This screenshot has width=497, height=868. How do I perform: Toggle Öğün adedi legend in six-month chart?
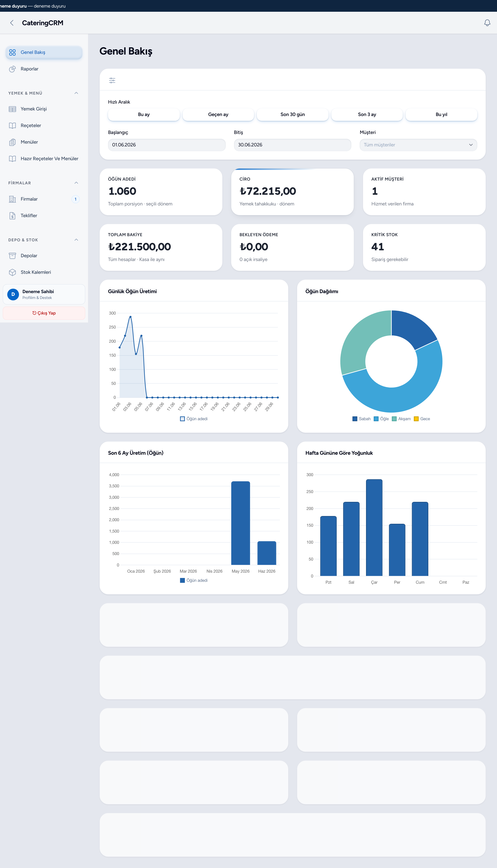tap(194, 581)
